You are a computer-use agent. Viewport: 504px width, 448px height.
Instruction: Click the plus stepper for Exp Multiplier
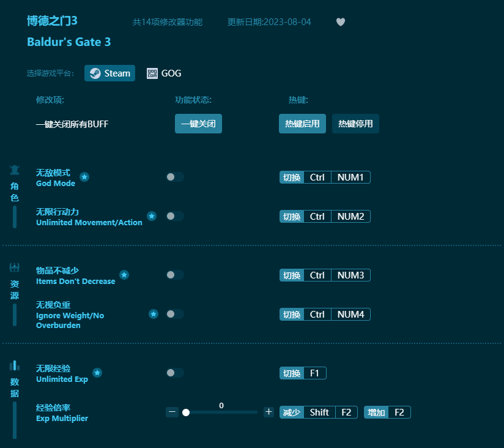(269, 412)
